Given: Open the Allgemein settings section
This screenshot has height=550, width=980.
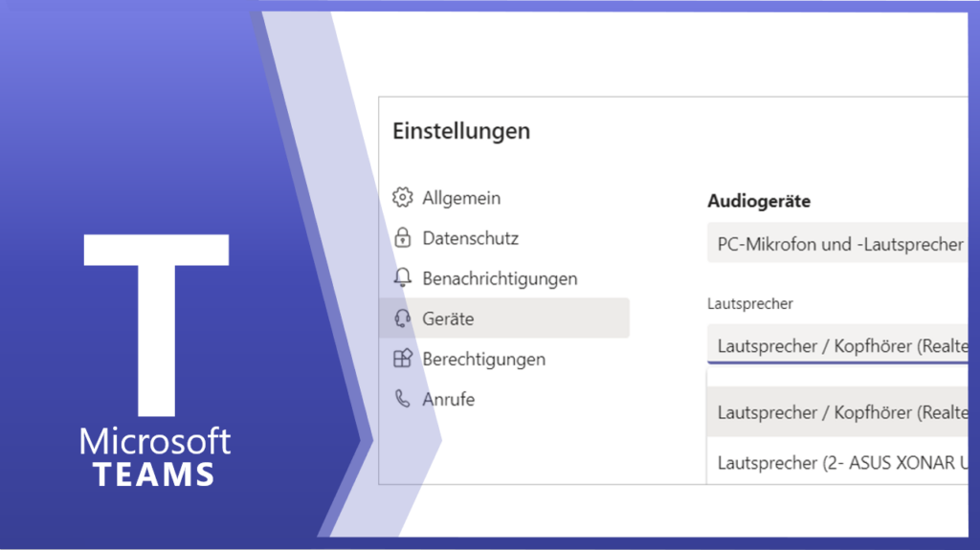Looking at the screenshot, I should pos(461,198).
